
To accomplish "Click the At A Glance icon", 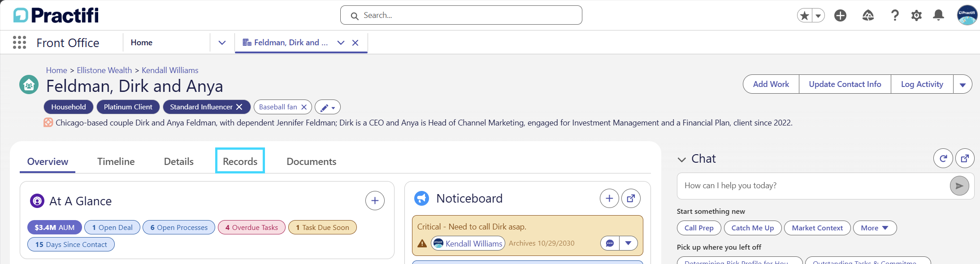I will point(37,201).
